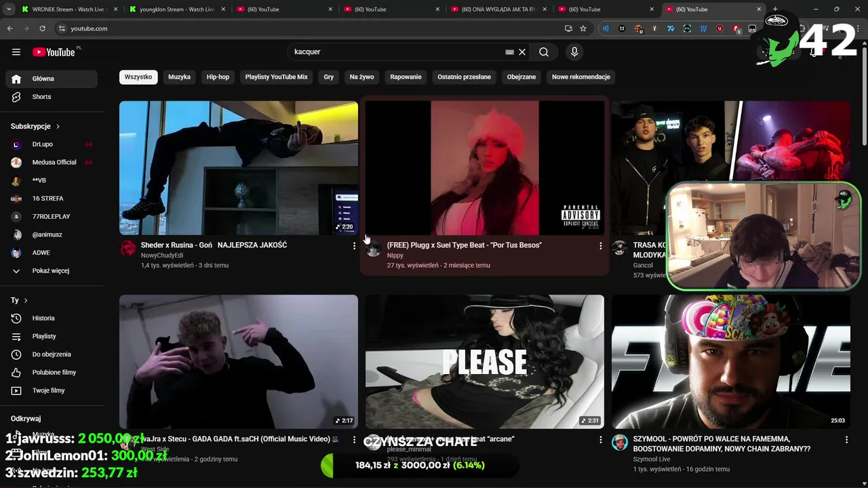
Task: Start voice search with the microphone
Action: 574,52
